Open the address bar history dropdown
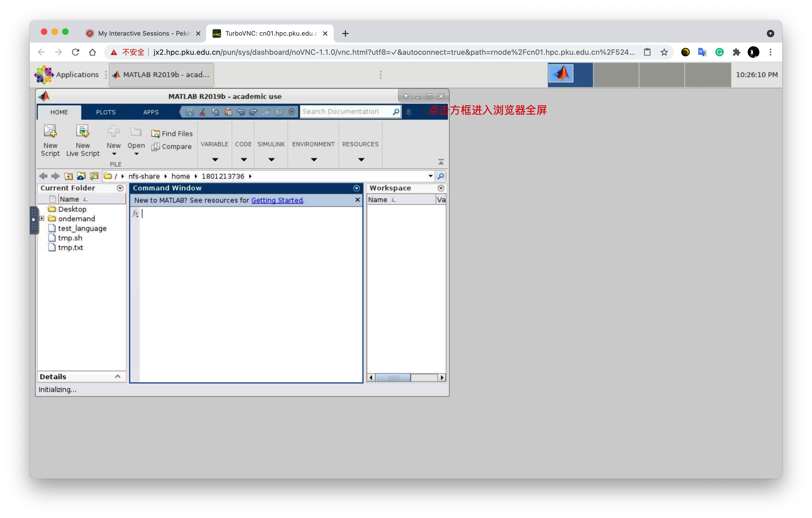The height and width of the screenshot is (518, 812). pyautogui.click(x=430, y=176)
